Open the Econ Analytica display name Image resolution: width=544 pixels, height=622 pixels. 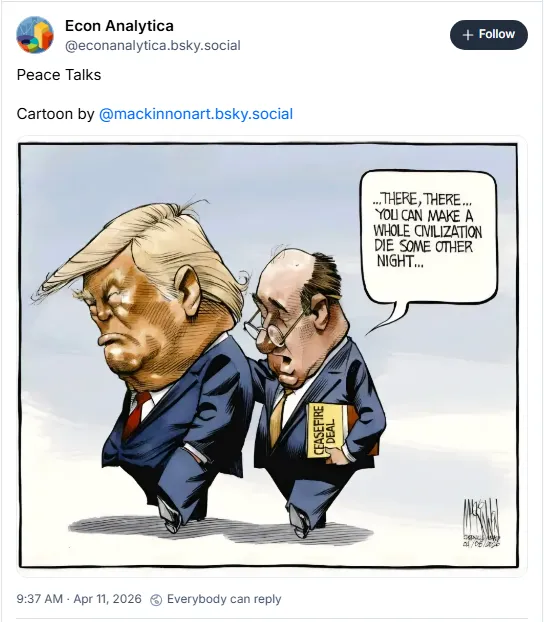point(119,26)
